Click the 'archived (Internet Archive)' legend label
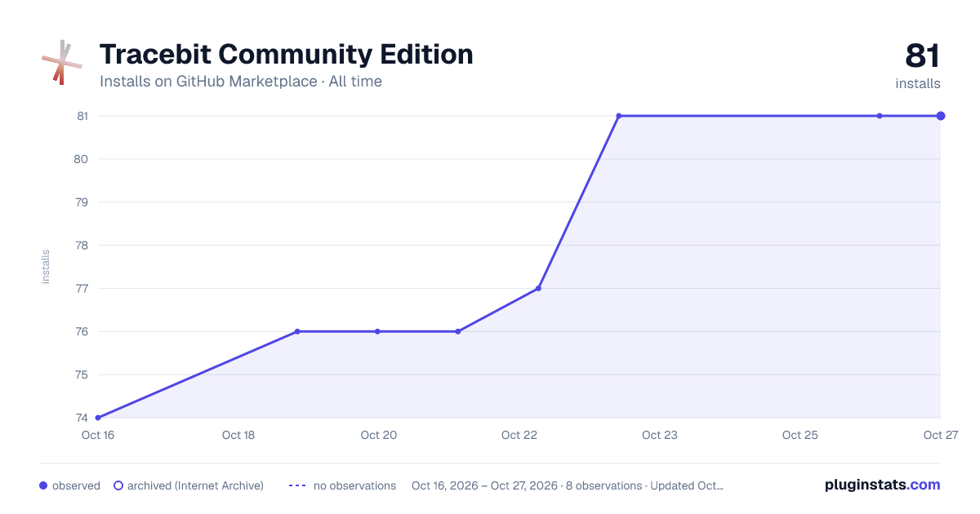The width and height of the screenshot is (980, 514). 195,485
